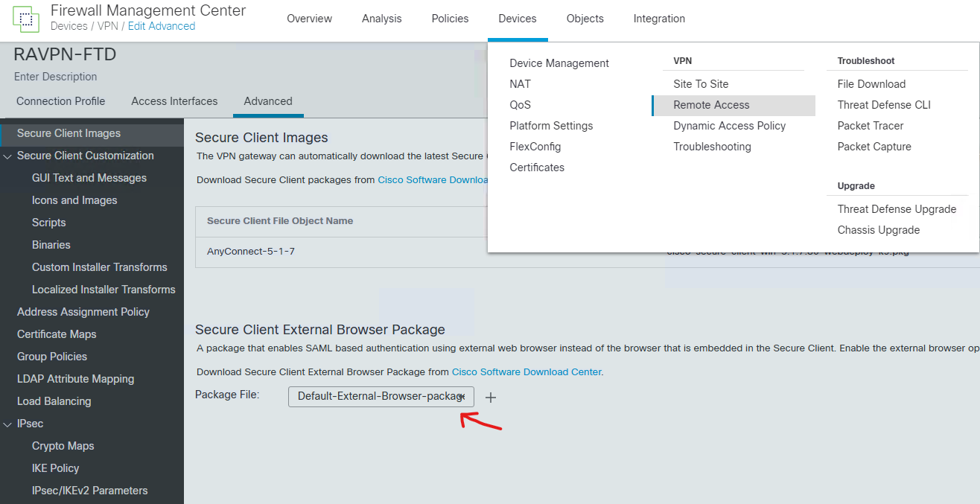
Task: Select Secure Client Images in sidebar
Action: click(x=92, y=134)
